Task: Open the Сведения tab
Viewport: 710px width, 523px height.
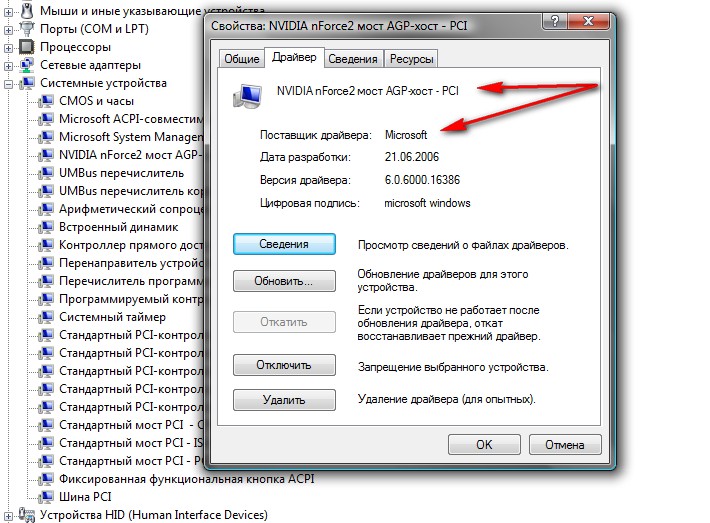Action: pyautogui.click(x=353, y=60)
